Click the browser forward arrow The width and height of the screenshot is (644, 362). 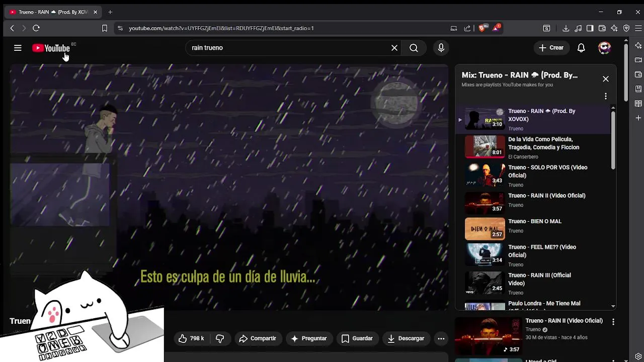pyautogui.click(x=23, y=28)
